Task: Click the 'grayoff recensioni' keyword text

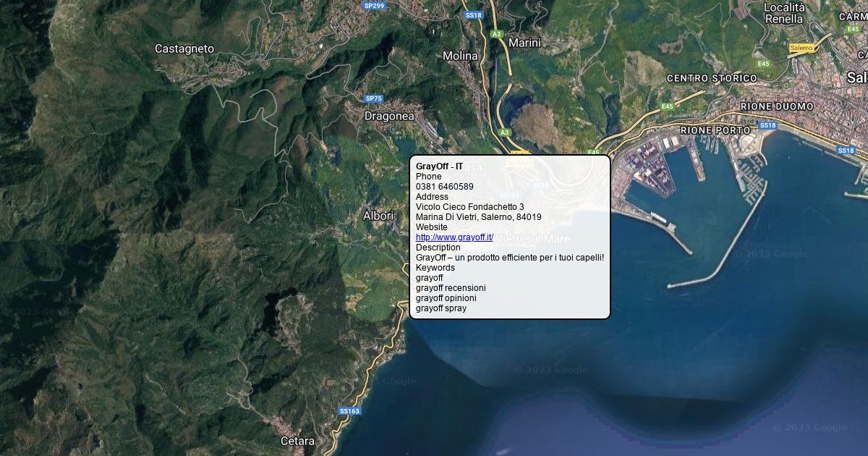Action: click(451, 288)
